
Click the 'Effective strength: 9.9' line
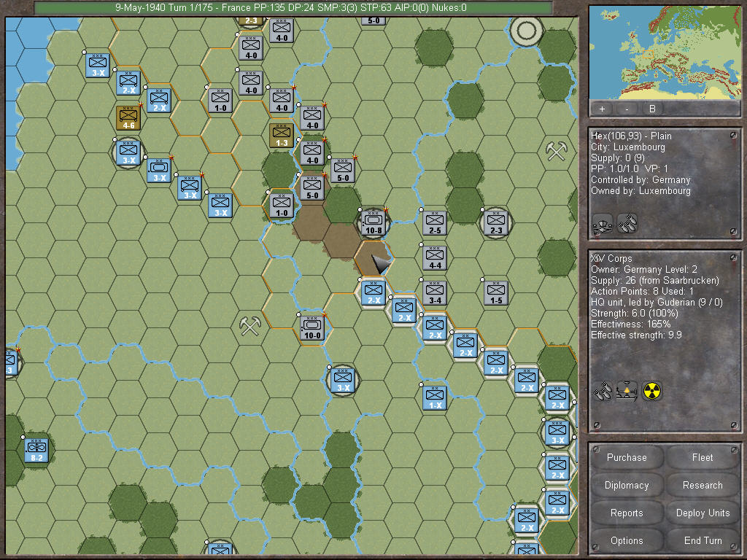[x=636, y=335]
